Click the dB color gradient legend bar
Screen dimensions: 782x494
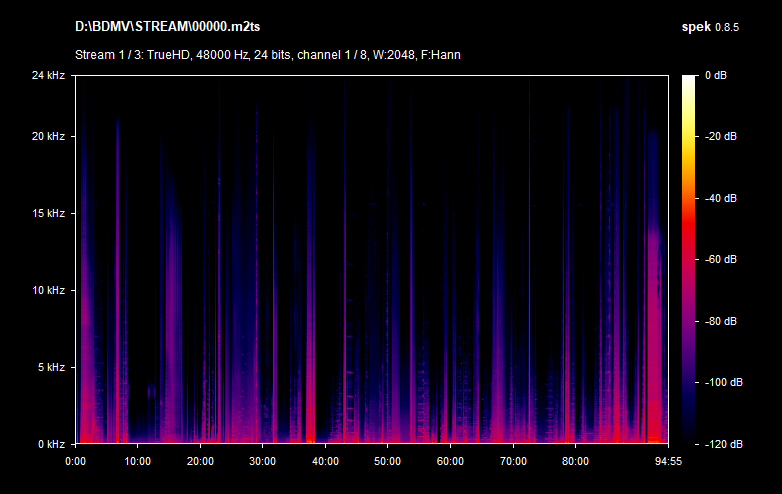pyautogui.click(x=689, y=259)
